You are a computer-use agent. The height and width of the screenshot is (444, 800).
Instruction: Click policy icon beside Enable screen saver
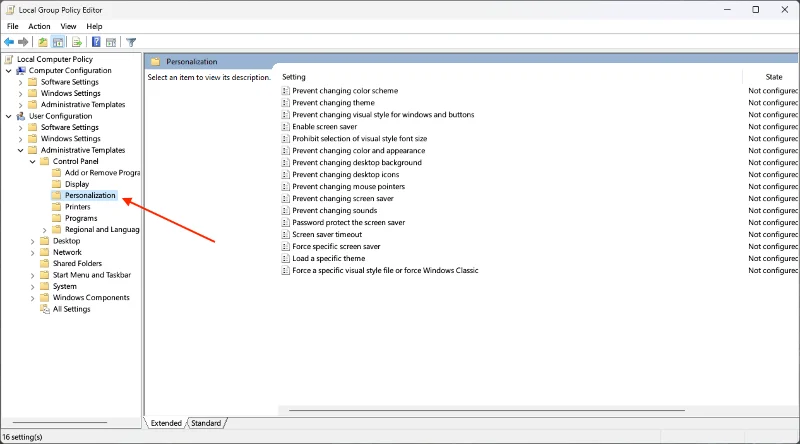pyautogui.click(x=286, y=127)
